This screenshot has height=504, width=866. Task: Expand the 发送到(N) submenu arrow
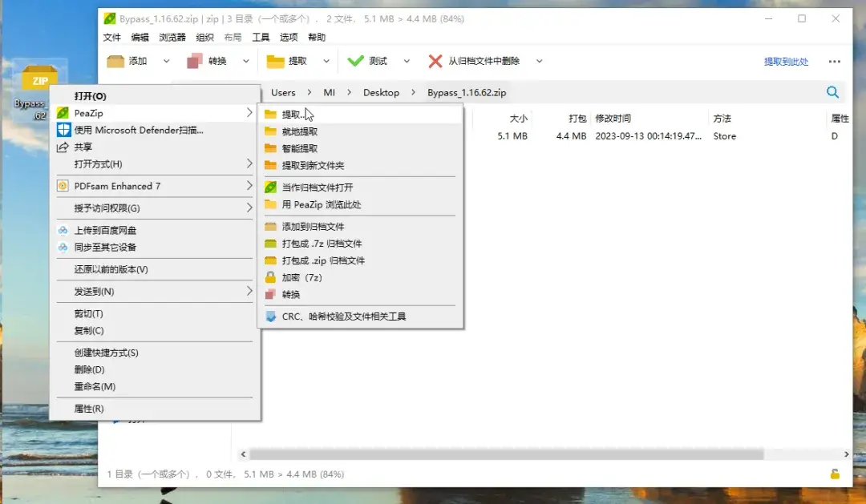249,291
